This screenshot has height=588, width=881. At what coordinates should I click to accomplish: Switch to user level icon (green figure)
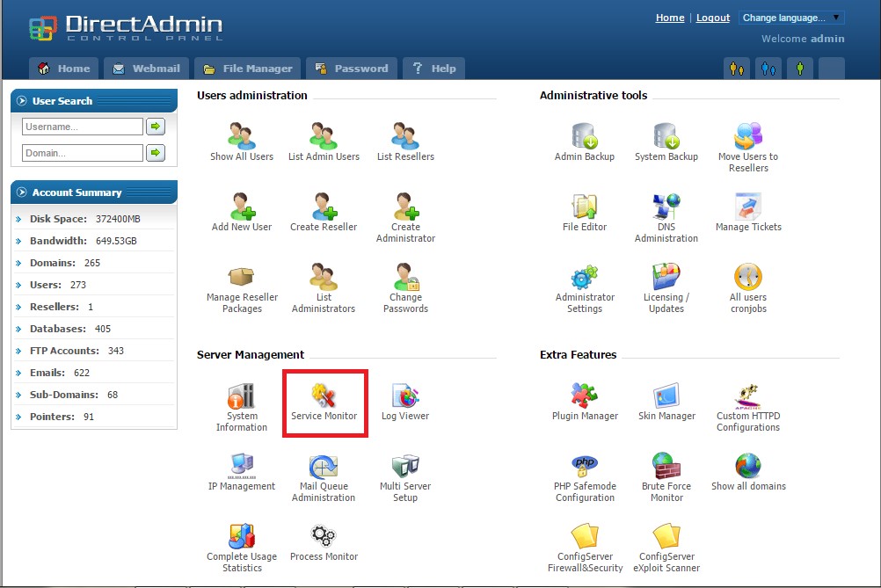(800, 69)
